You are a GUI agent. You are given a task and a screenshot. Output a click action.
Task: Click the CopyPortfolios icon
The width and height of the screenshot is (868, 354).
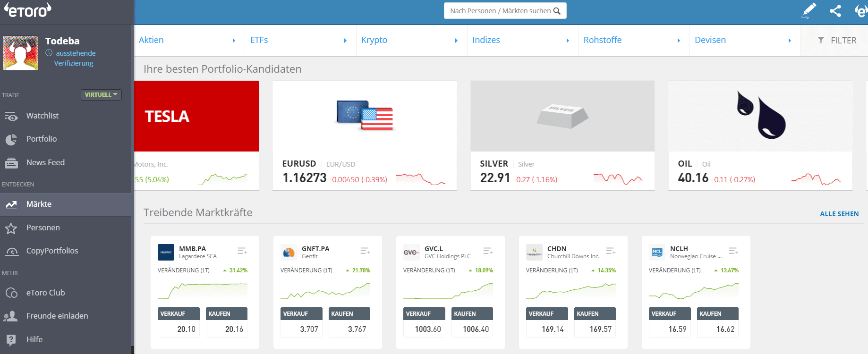coord(11,251)
